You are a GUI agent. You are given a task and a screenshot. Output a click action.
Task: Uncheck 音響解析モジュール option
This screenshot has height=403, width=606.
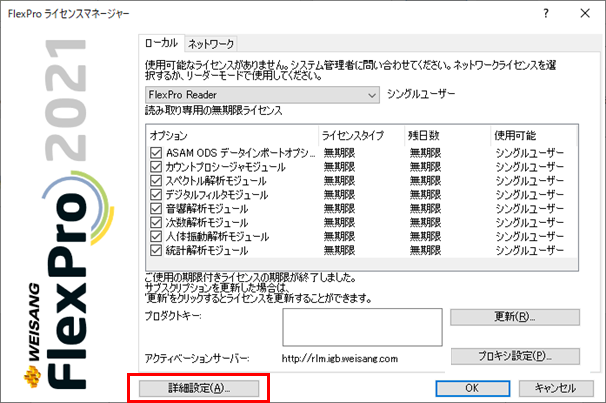pos(156,209)
